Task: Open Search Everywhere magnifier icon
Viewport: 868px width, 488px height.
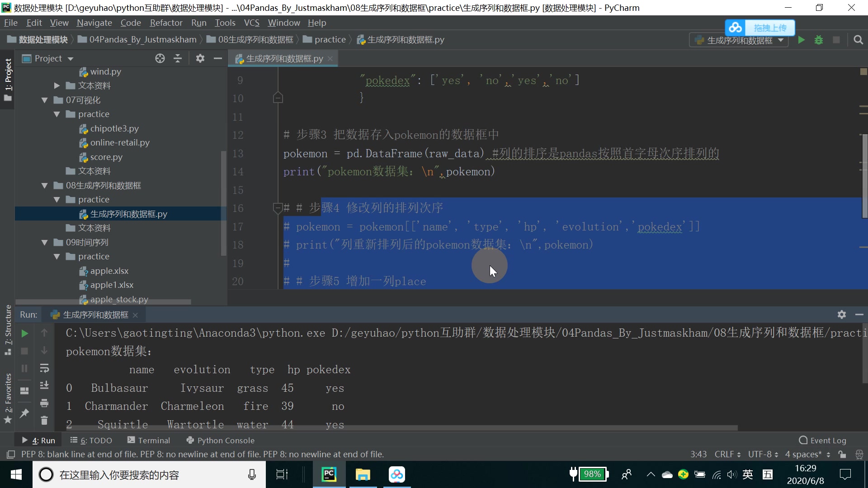Action: click(x=858, y=40)
